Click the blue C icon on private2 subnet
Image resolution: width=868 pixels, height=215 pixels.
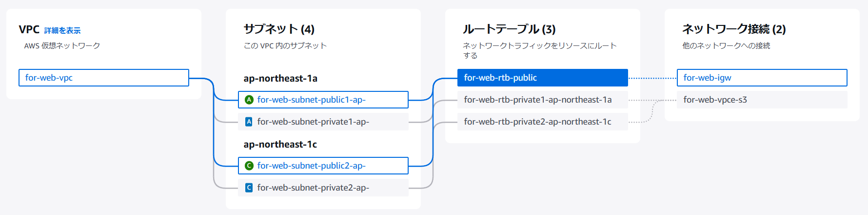[x=249, y=188]
